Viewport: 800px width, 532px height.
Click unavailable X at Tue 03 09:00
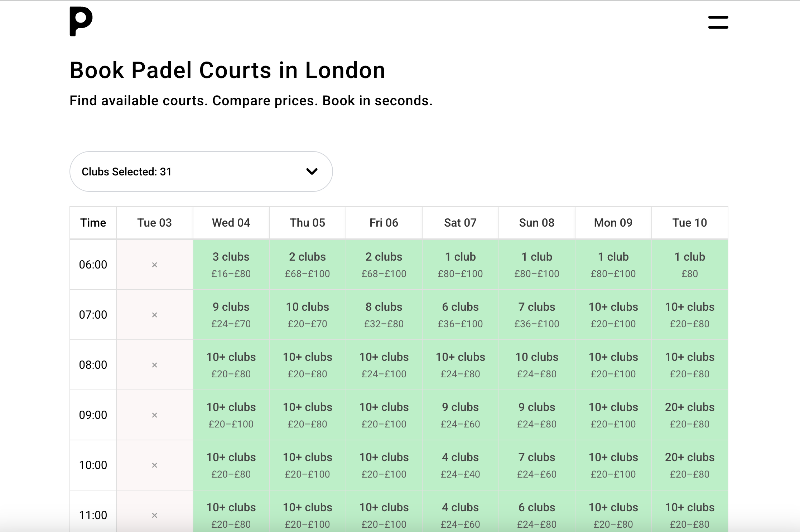pos(155,415)
